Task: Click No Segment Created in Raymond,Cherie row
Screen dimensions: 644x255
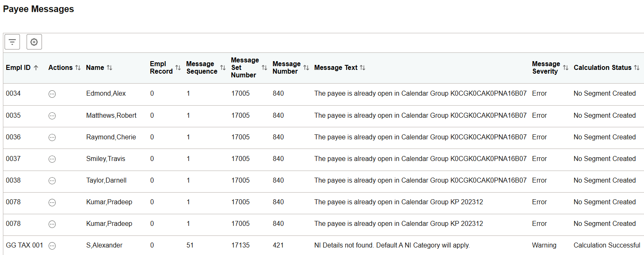Action: [x=605, y=137]
